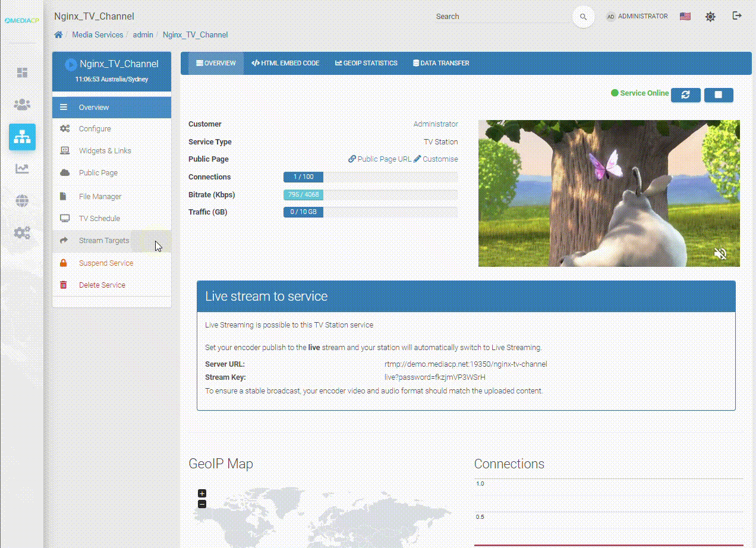Click the video preview thumbnail
The image size is (756, 548).
[609, 194]
